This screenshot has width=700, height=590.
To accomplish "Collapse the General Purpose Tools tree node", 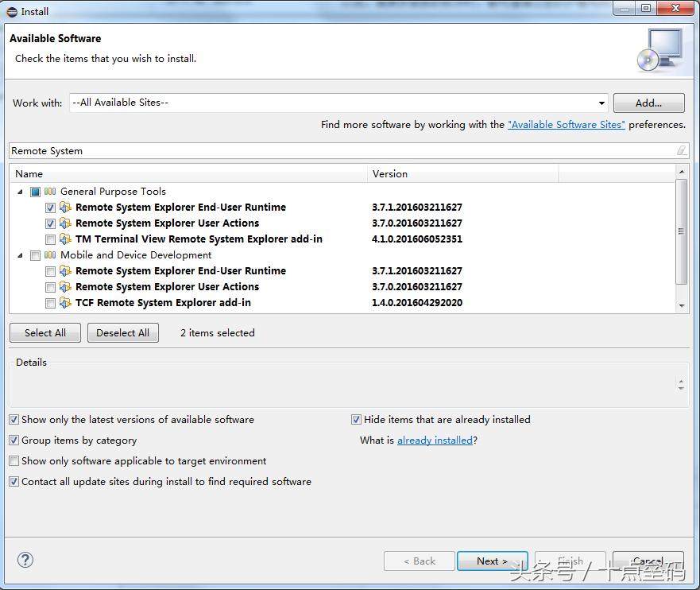I will pos(21,192).
